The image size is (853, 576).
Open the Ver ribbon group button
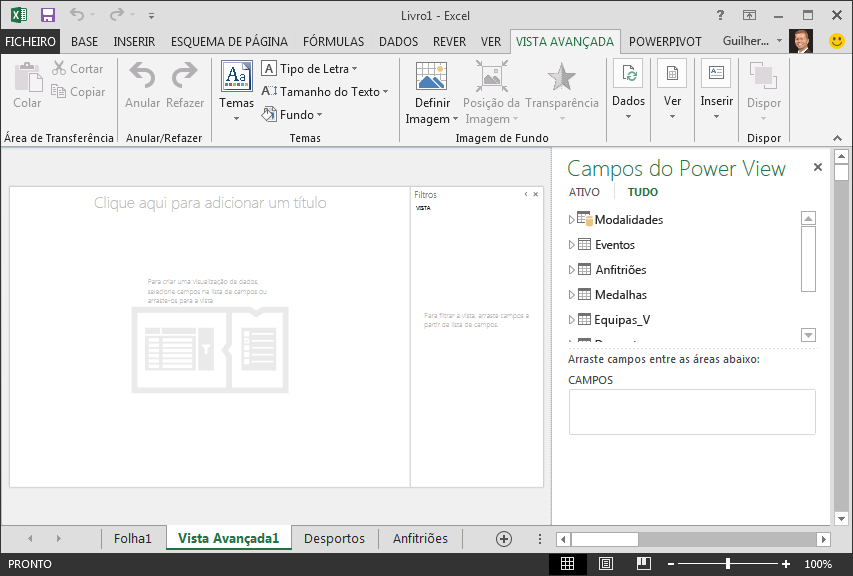click(x=672, y=90)
